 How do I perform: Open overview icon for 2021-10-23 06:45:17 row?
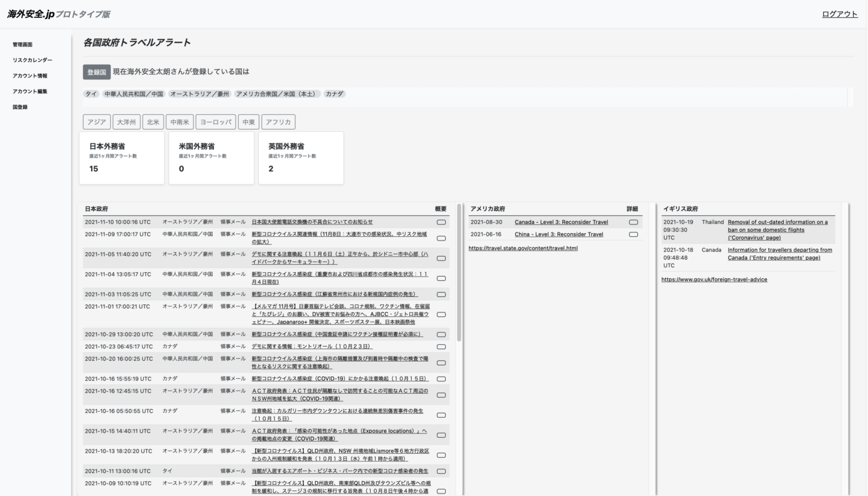pos(441,347)
